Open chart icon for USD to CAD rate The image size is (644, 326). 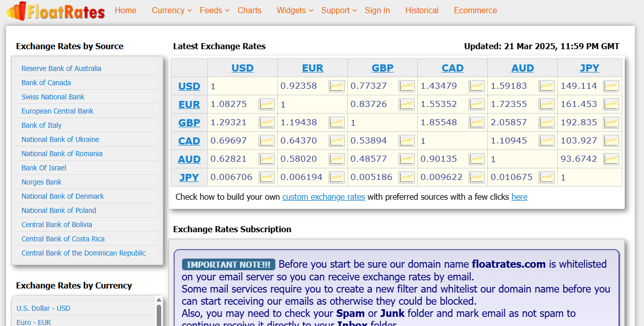[x=477, y=86]
